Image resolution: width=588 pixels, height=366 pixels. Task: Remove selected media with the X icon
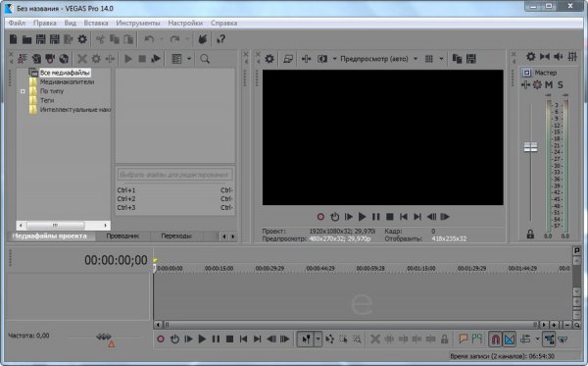pyautogui.click(x=82, y=59)
